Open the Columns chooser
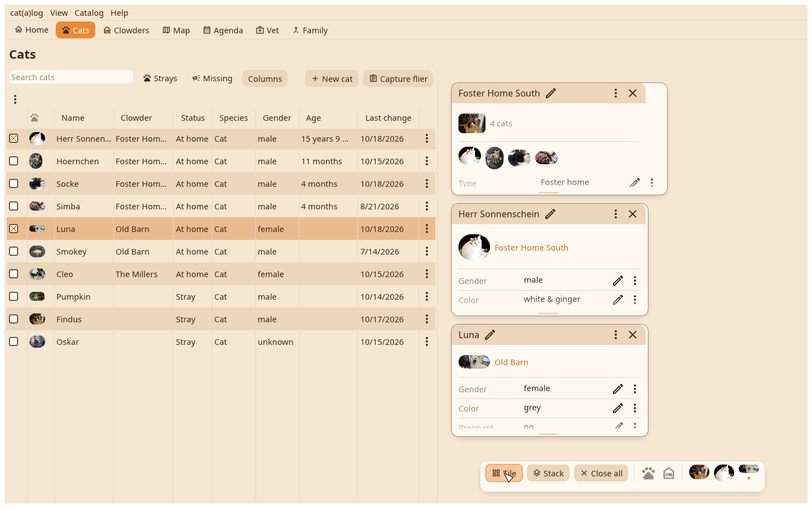Image resolution: width=812 pixels, height=508 pixels. pos(265,78)
